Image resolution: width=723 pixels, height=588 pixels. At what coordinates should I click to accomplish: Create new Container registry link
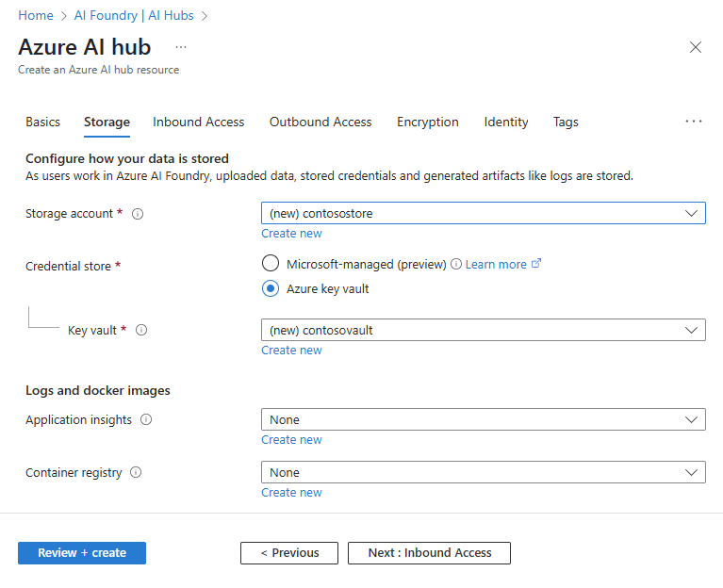coord(291,493)
